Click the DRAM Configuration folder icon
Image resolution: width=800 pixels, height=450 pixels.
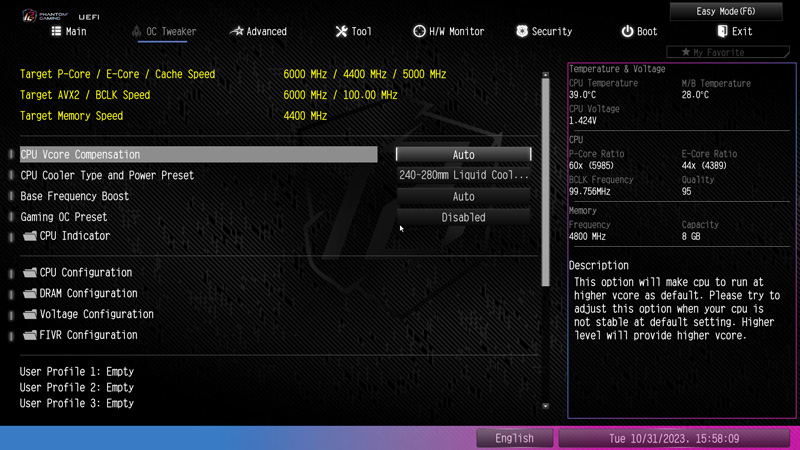30,293
